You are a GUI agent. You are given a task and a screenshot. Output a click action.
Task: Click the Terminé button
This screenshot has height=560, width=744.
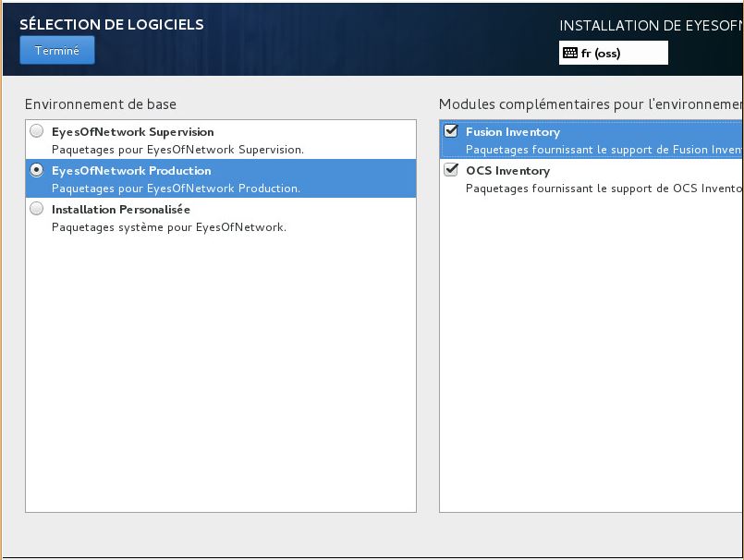point(57,50)
